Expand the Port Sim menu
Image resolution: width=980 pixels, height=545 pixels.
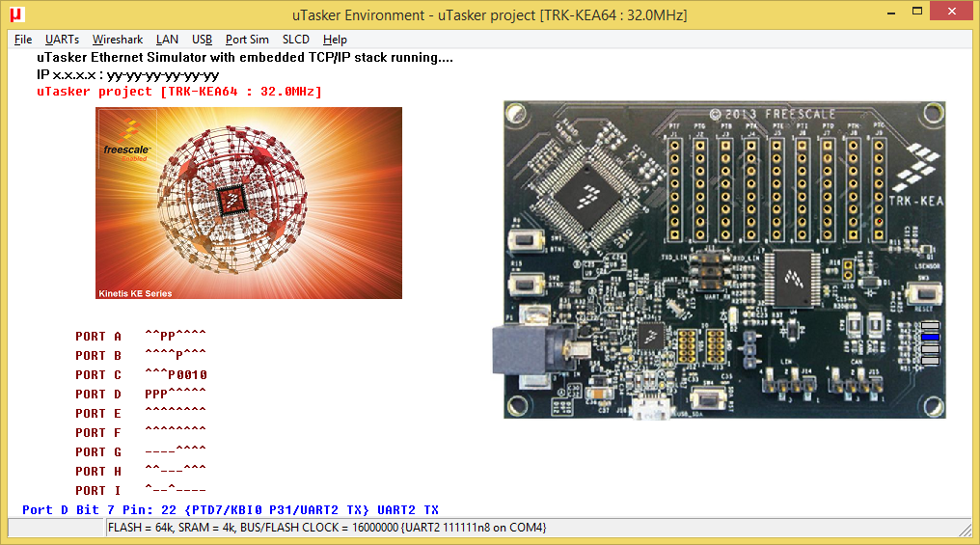(247, 40)
